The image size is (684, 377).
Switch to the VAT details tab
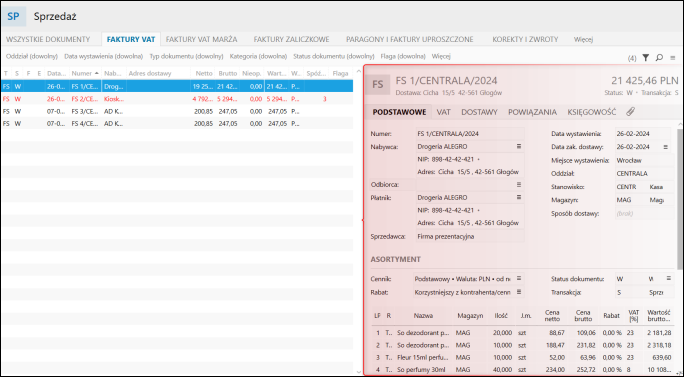coord(444,112)
